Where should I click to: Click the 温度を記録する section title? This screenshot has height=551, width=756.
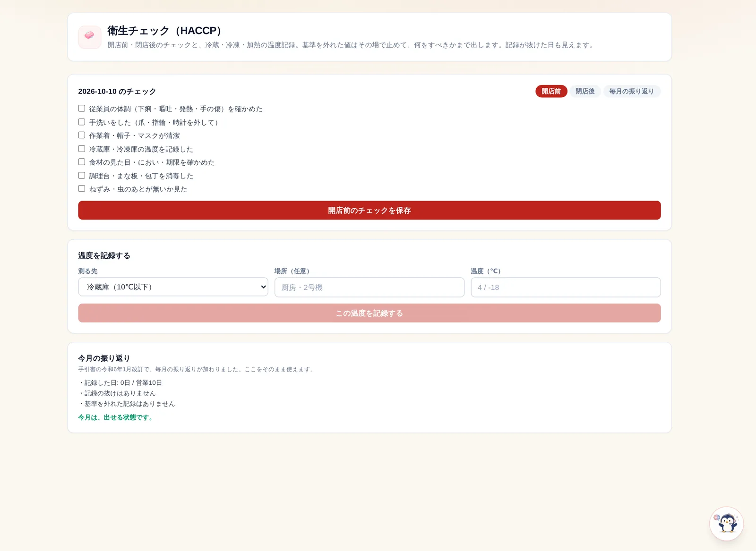[x=104, y=255]
